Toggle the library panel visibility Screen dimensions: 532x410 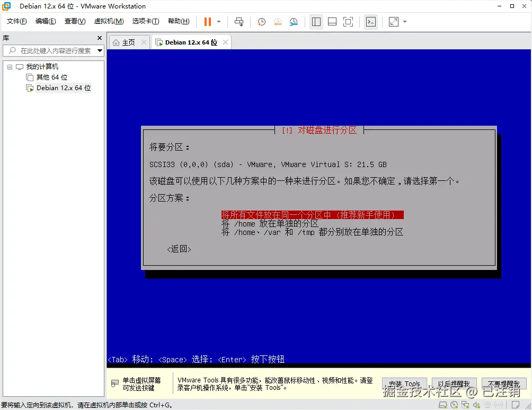coord(316,22)
